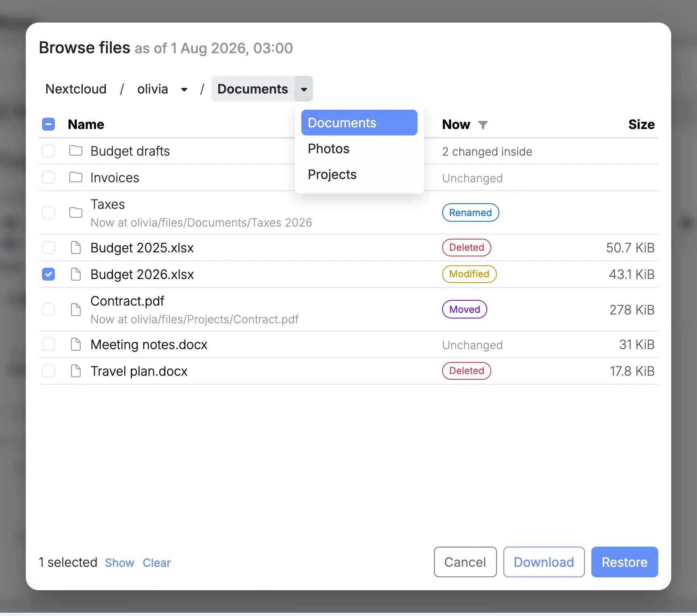
Task: Toggle the select-all checkbox in header
Action: click(48, 124)
